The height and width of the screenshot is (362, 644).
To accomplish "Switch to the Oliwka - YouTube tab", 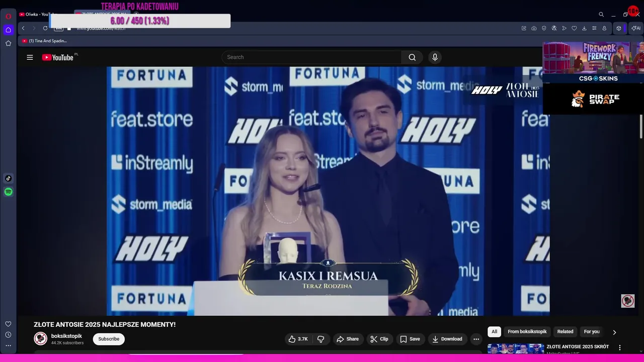I will point(40,15).
